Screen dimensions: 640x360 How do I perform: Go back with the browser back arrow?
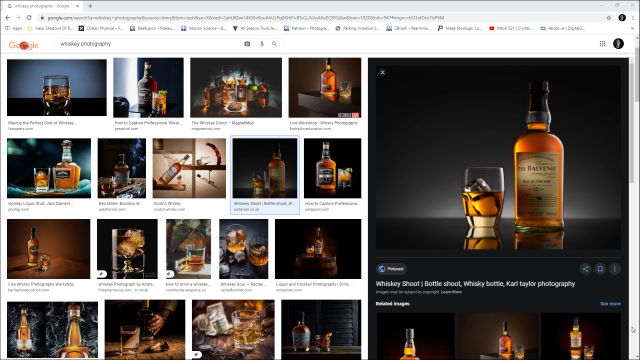pos(7,18)
